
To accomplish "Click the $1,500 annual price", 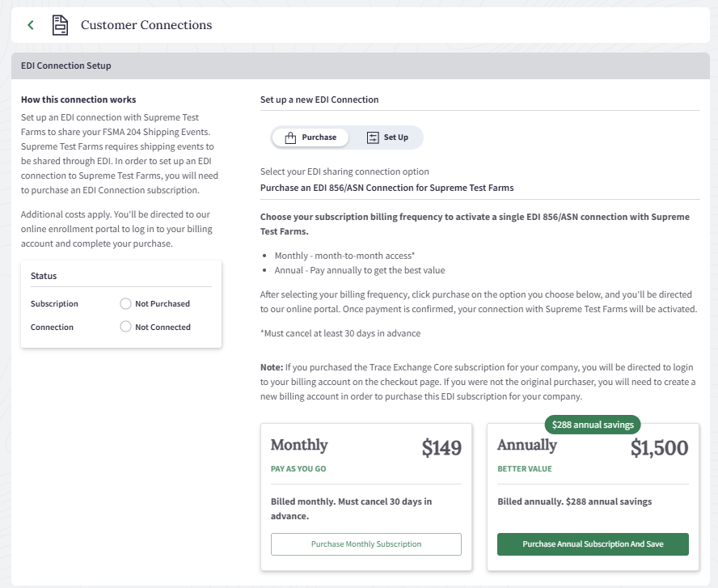I will (659, 448).
